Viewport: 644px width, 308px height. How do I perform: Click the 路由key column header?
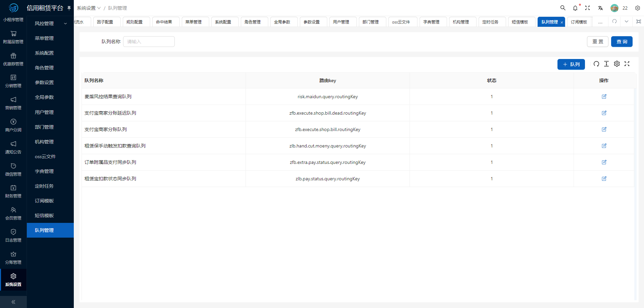pos(328,80)
